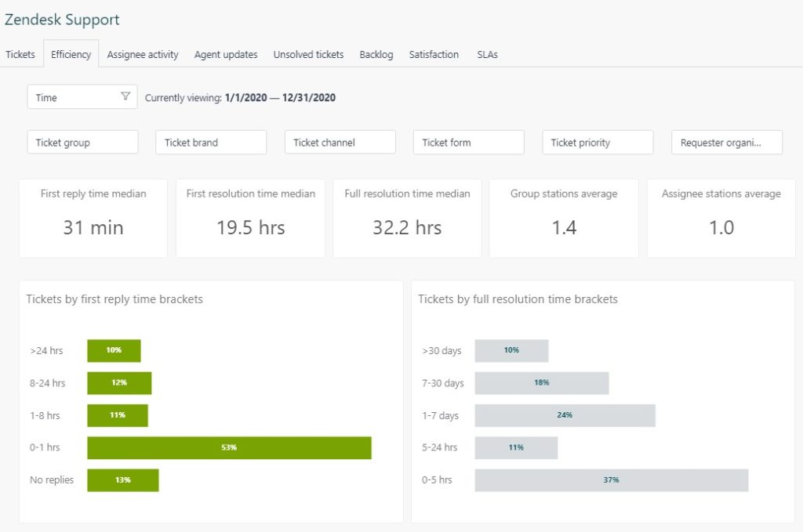Click the 1-8 hrs 11% bar

tap(118, 415)
